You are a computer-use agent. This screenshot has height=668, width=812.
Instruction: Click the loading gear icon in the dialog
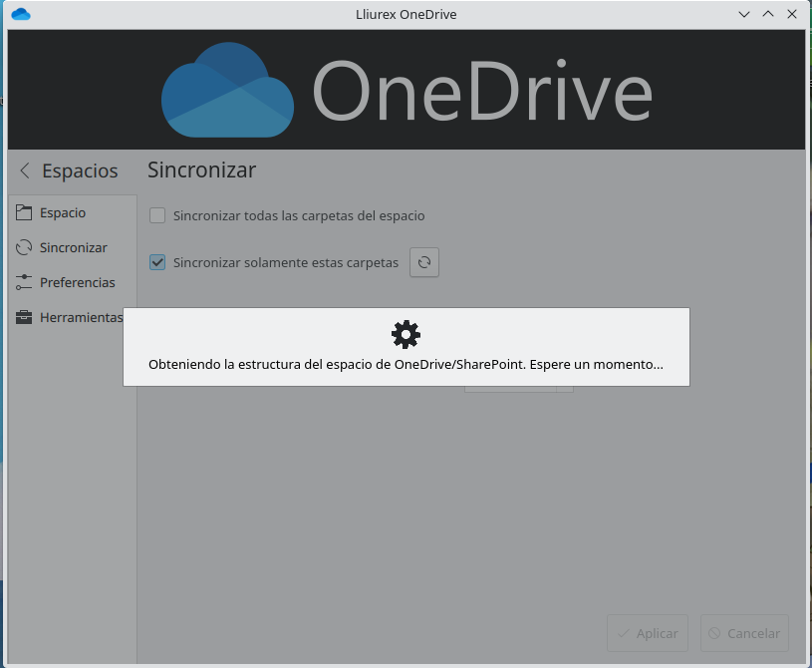pos(406,334)
